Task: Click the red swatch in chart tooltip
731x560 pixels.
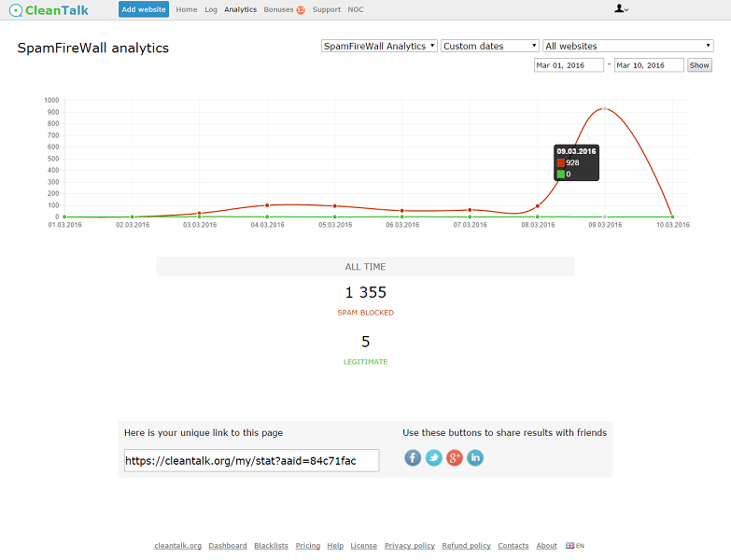Action: (561, 162)
